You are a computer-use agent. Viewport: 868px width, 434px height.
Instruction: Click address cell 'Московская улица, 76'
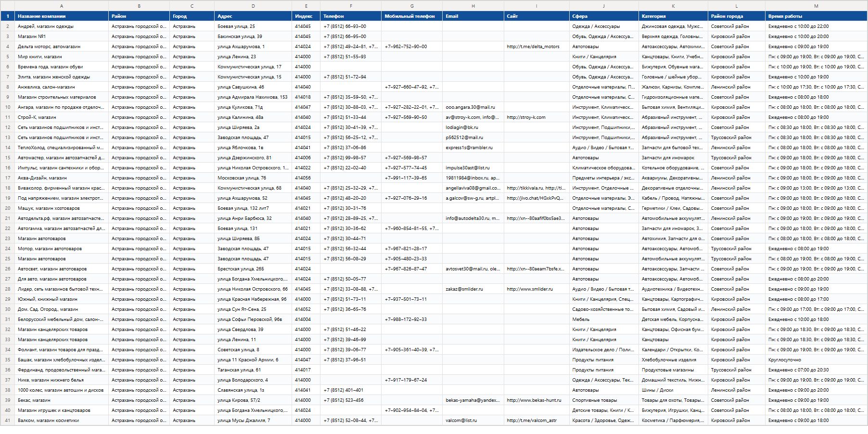pyautogui.click(x=253, y=178)
